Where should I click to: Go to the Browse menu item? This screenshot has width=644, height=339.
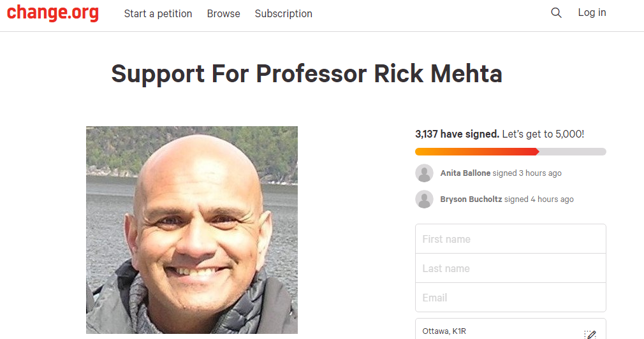pos(223,13)
